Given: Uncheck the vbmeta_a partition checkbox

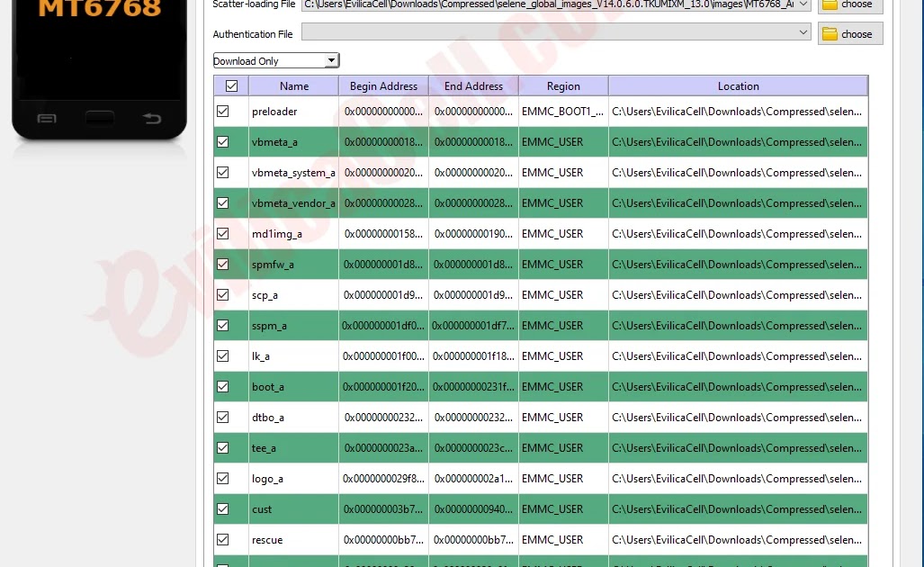Looking at the screenshot, I should tap(223, 142).
